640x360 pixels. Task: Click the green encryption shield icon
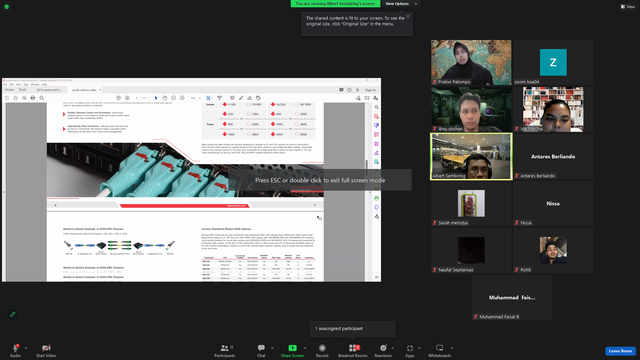pos(7,7)
